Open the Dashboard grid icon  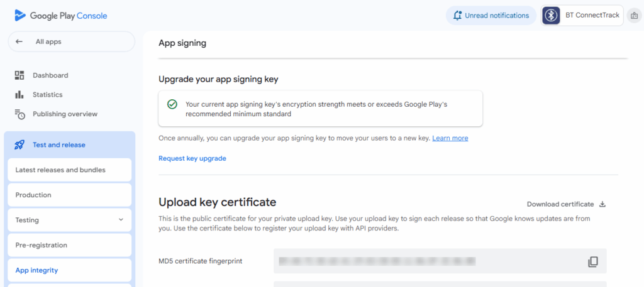click(19, 75)
